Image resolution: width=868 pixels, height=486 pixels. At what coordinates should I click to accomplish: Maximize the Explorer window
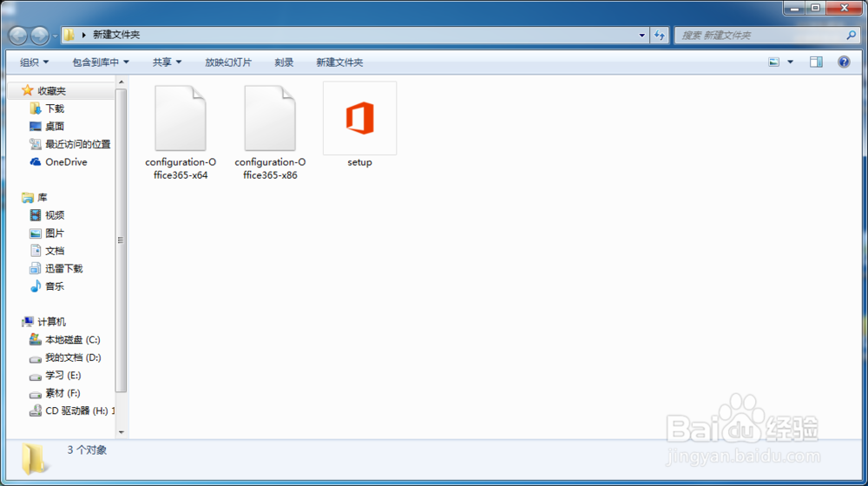815,8
